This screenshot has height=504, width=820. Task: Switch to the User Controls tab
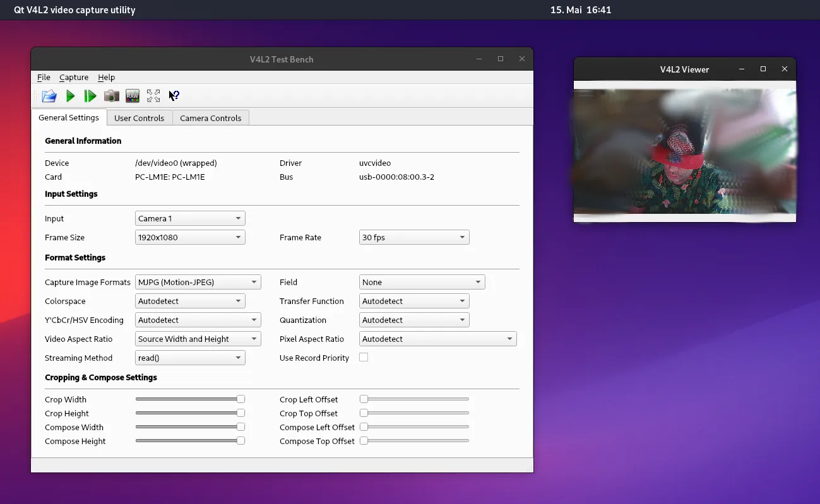140,118
